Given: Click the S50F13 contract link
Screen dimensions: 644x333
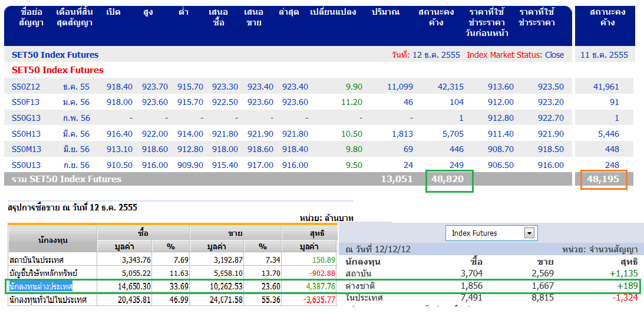Looking at the screenshot, I should pyautogui.click(x=26, y=102).
